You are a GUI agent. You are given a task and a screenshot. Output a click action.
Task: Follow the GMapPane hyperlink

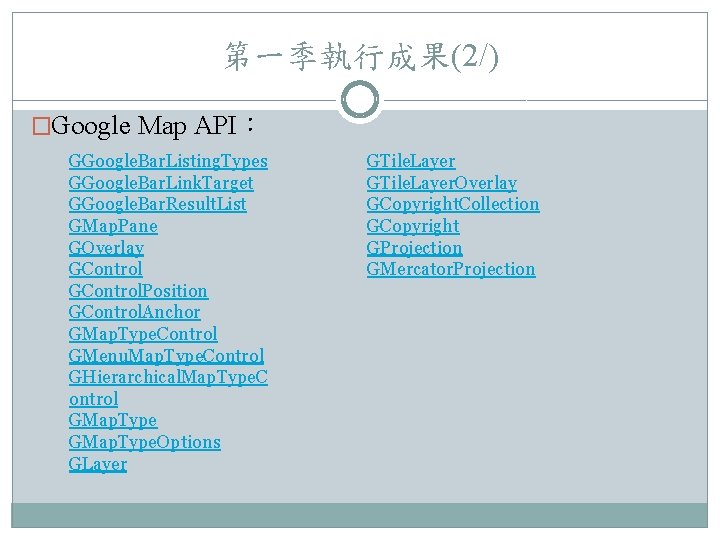coord(113,226)
